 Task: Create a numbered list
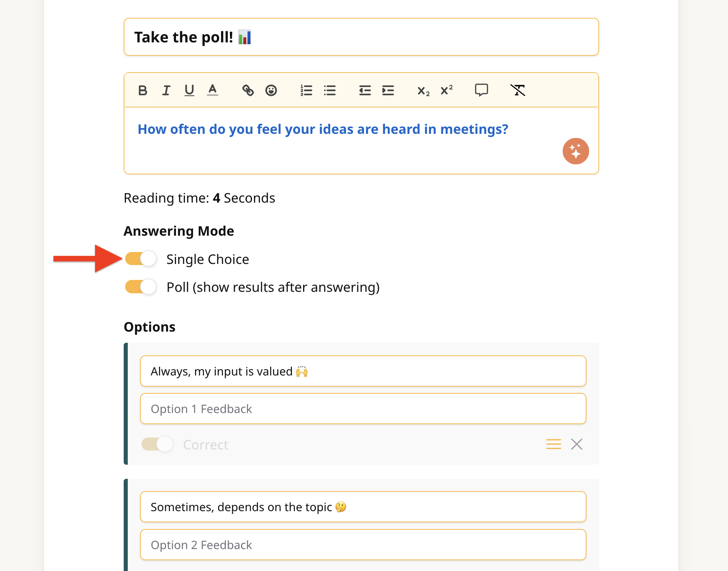[x=306, y=90]
